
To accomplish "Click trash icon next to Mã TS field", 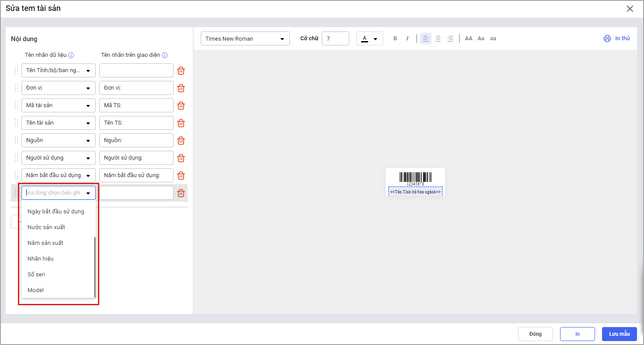I will coord(181,105).
